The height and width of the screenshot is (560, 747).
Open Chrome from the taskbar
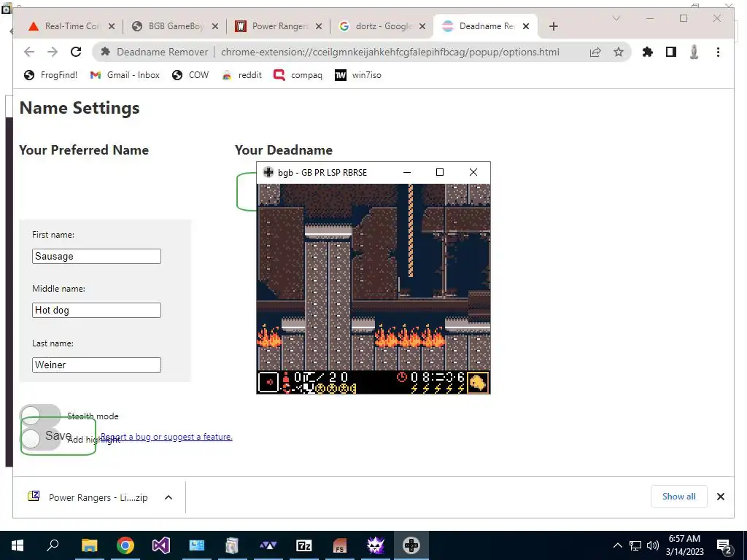click(125, 545)
